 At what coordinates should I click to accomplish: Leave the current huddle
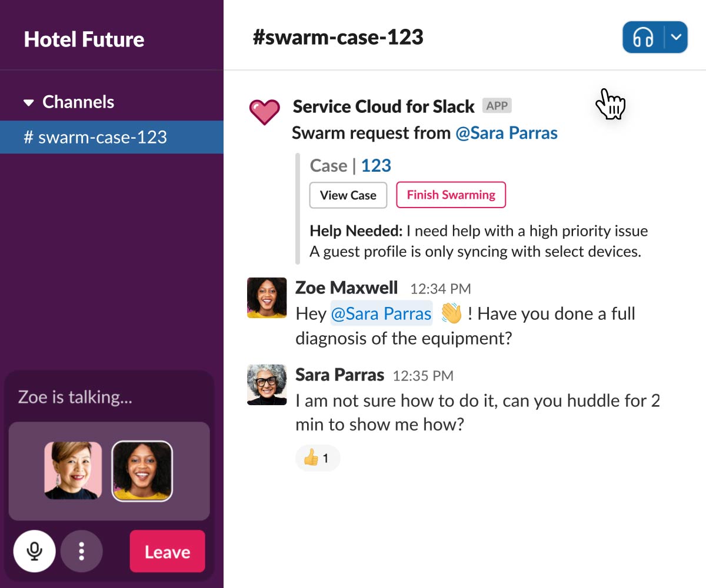pos(167,552)
